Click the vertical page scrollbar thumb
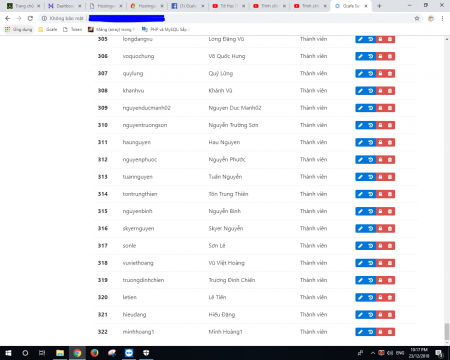Screen dimensions: 450x360 point(447,332)
